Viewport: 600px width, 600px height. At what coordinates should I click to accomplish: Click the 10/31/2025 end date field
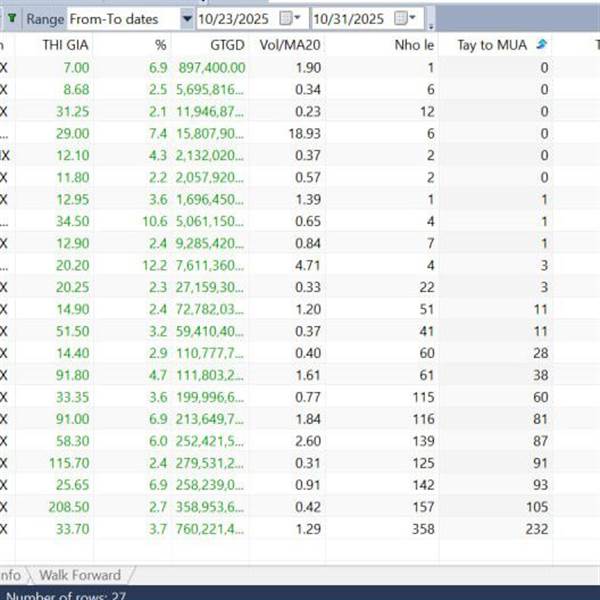pyautogui.click(x=351, y=18)
